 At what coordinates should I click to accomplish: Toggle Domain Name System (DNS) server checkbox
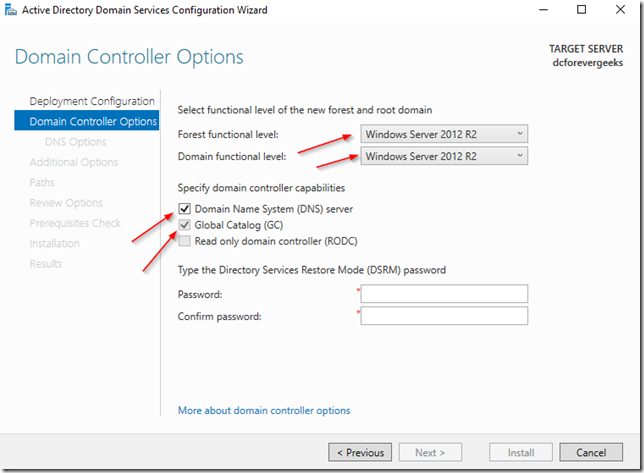pyautogui.click(x=185, y=209)
